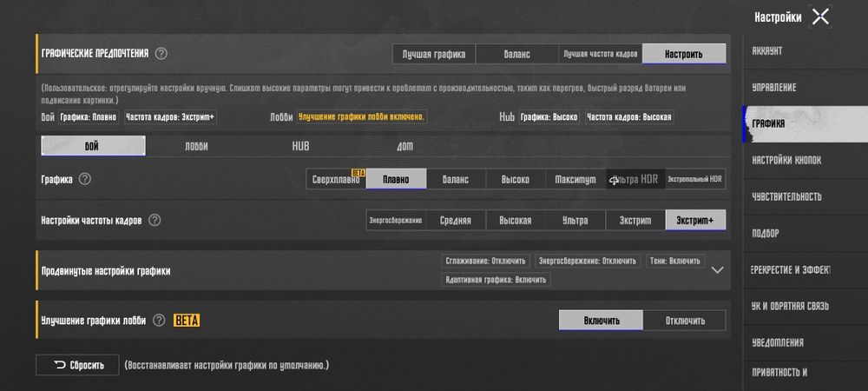Set frame rate to Ультра
The image size is (868, 391).
[575, 220]
